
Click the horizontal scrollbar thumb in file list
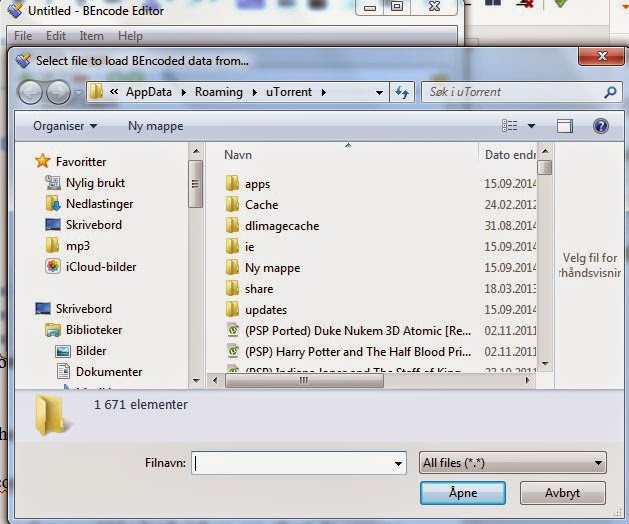click(x=304, y=380)
